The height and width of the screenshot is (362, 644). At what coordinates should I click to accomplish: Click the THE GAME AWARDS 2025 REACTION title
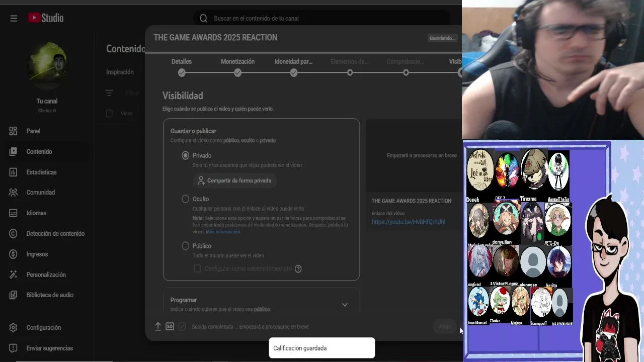click(215, 38)
